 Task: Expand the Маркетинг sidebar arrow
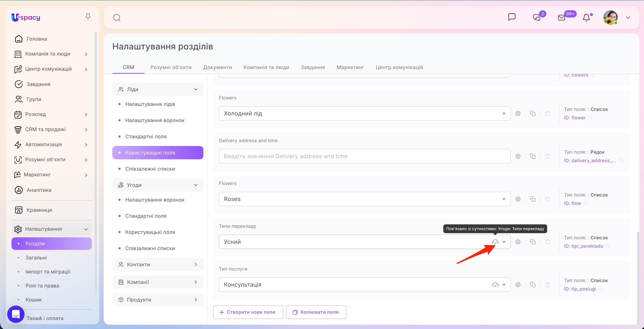(x=86, y=175)
